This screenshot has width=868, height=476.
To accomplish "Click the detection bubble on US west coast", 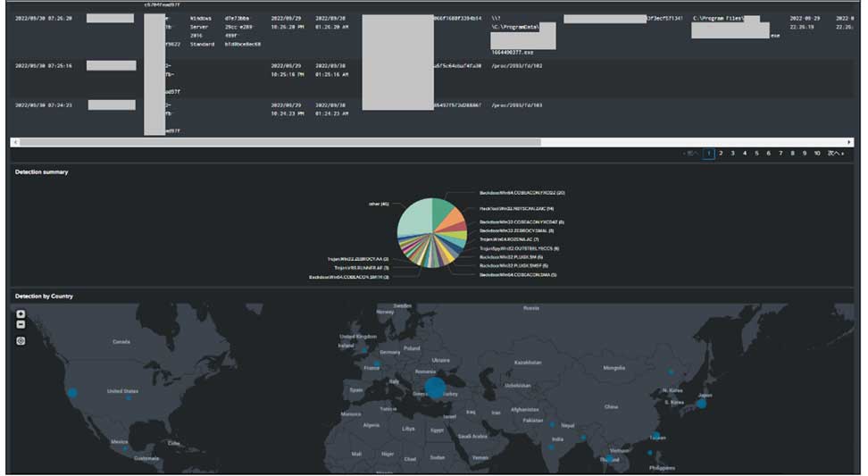I will click(72, 392).
